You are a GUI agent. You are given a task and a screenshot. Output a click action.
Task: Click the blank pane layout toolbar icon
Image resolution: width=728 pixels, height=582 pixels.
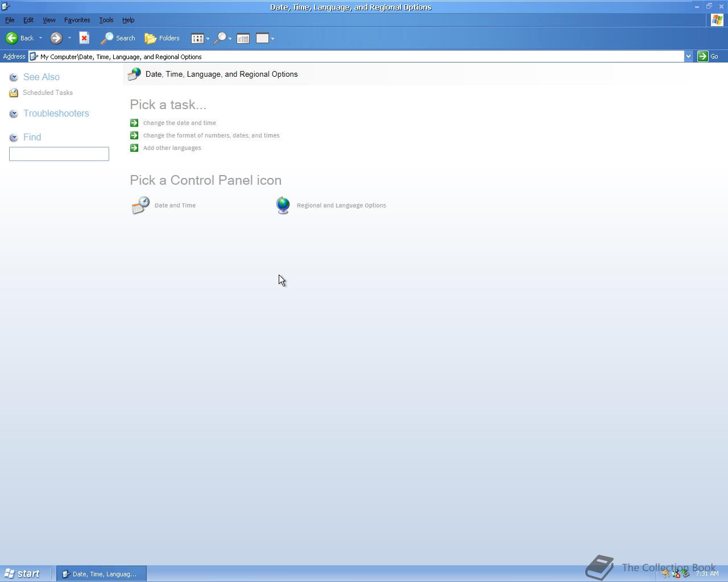[262, 38]
